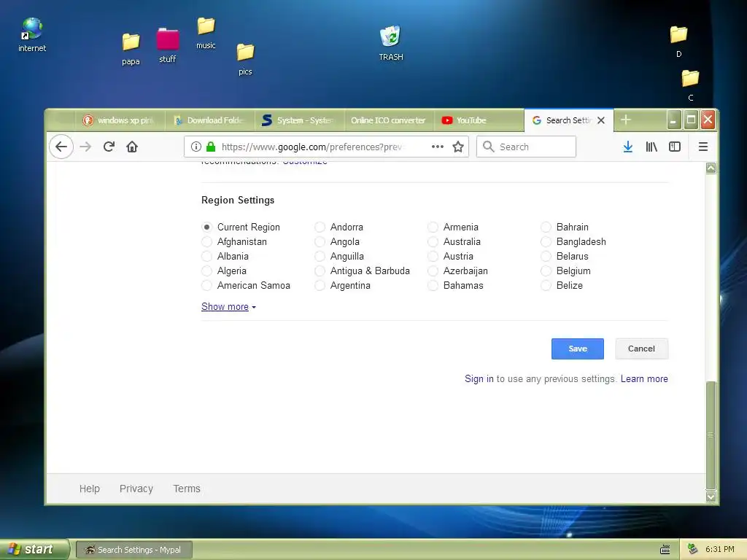Screen dimensions: 747x560
Task: Switch to the System tab
Action: click(x=300, y=120)
